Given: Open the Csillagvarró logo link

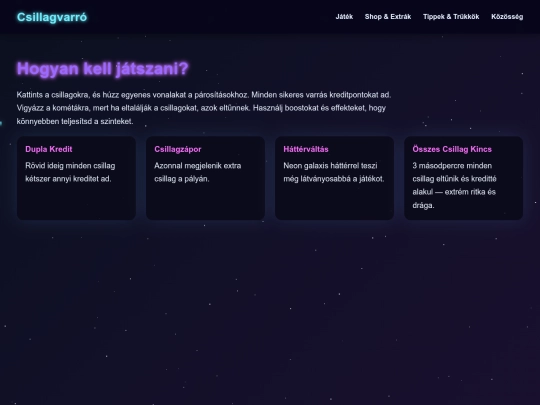Looking at the screenshot, I should [52, 17].
